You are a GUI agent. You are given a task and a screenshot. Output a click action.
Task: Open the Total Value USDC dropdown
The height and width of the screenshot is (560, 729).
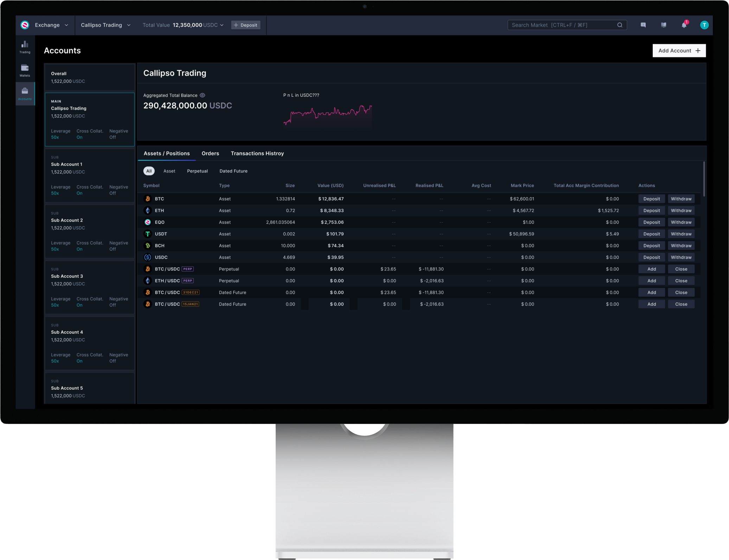click(222, 25)
